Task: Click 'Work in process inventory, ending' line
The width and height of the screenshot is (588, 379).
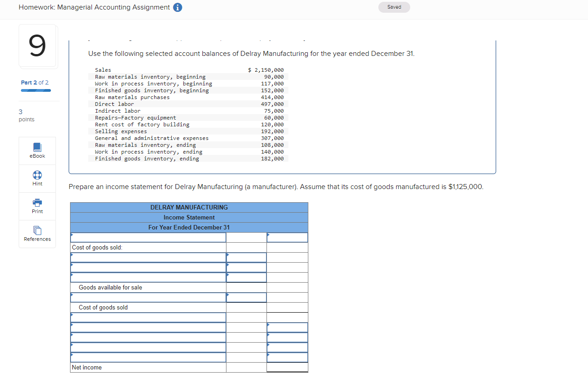Action: tap(149, 152)
